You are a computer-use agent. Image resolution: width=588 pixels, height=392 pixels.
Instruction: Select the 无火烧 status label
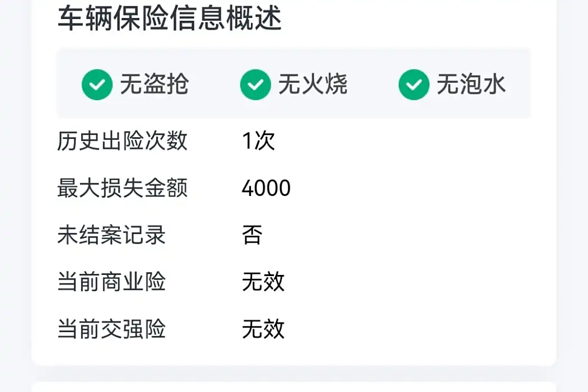click(312, 84)
